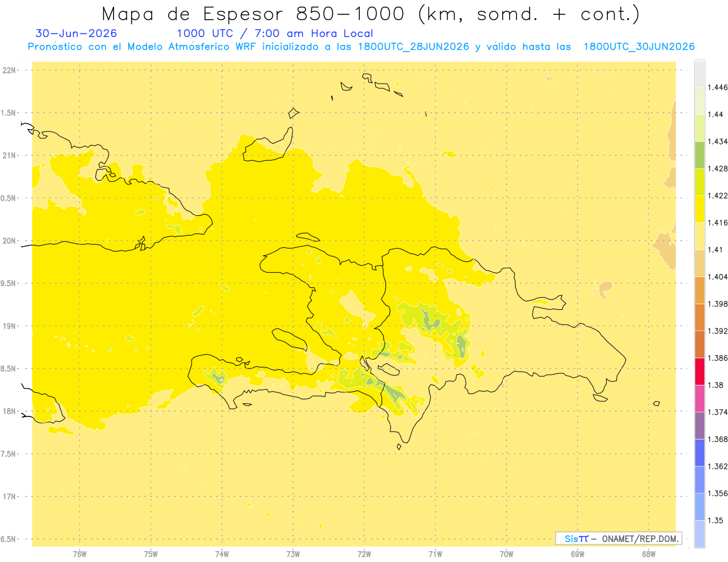This screenshot has height=562, width=728.
Task: Click the legend value "1.434"
Action: click(x=718, y=141)
